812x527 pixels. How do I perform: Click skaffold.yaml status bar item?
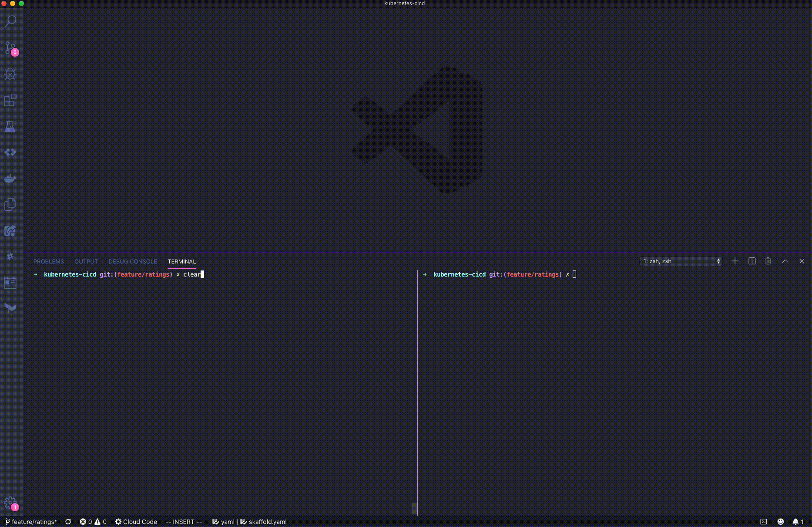click(264, 522)
